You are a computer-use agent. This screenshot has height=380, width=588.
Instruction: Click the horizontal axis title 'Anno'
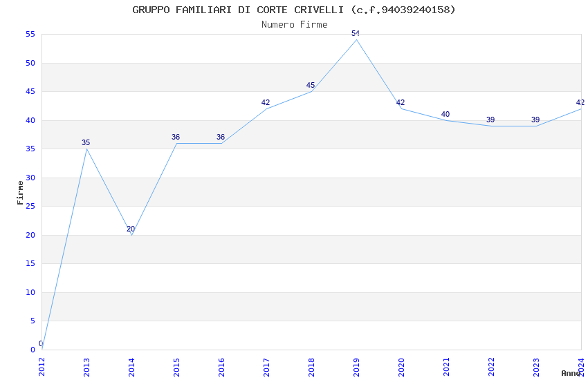pos(571,373)
